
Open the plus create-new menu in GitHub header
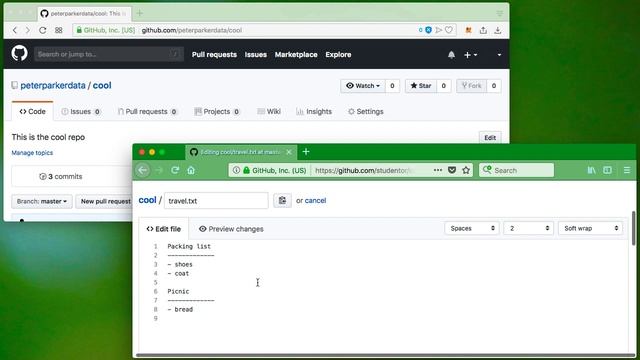point(470,55)
